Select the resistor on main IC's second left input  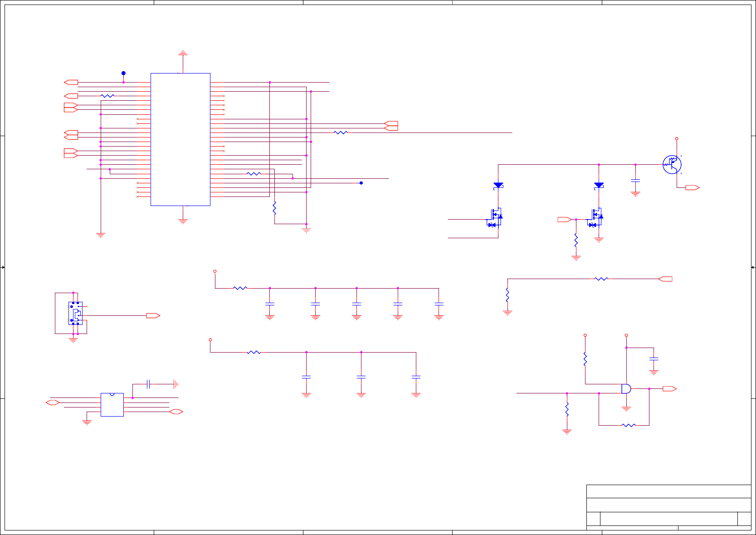[107, 96]
